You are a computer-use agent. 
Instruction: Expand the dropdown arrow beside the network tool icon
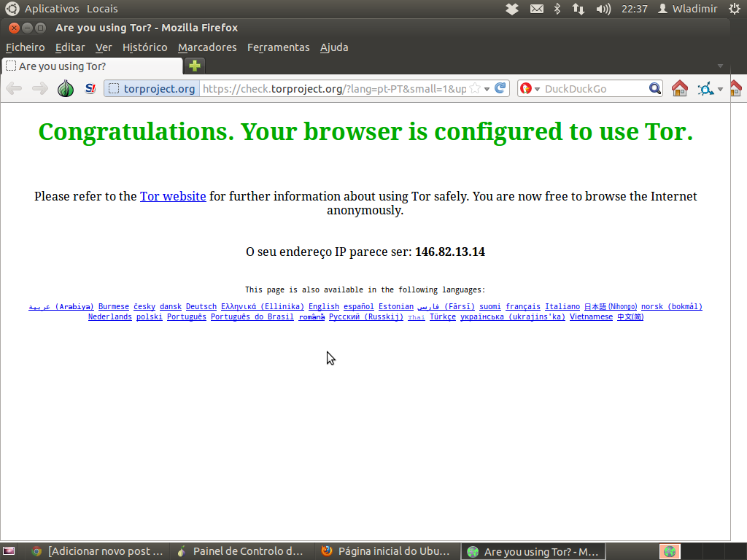(x=720, y=89)
